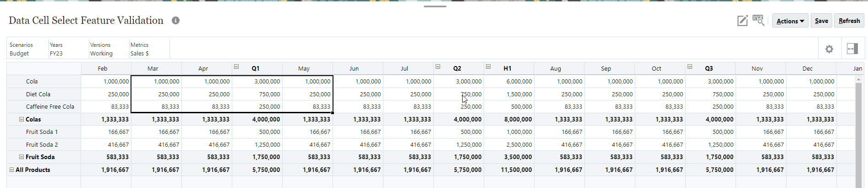The height and width of the screenshot is (188, 868).
Task: Click All Products Dec cell 1,916,667
Action: [811, 170]
